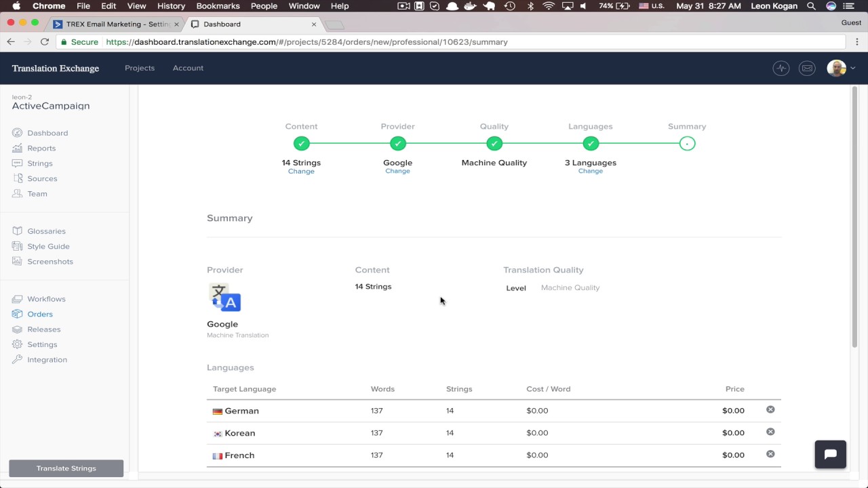868x488 pixels.
Task: Click the Content step circle
Action: pos(301,144)
